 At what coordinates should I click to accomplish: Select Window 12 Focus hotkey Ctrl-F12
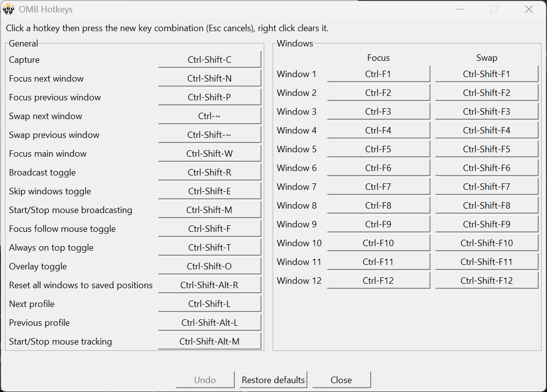pyautogui.click(x=379, y=281)
